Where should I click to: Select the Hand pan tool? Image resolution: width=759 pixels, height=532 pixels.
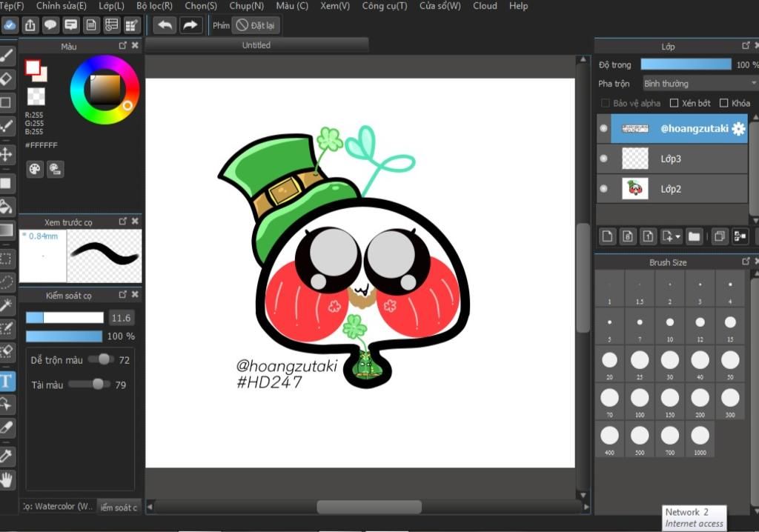click(x=7, y=479)
